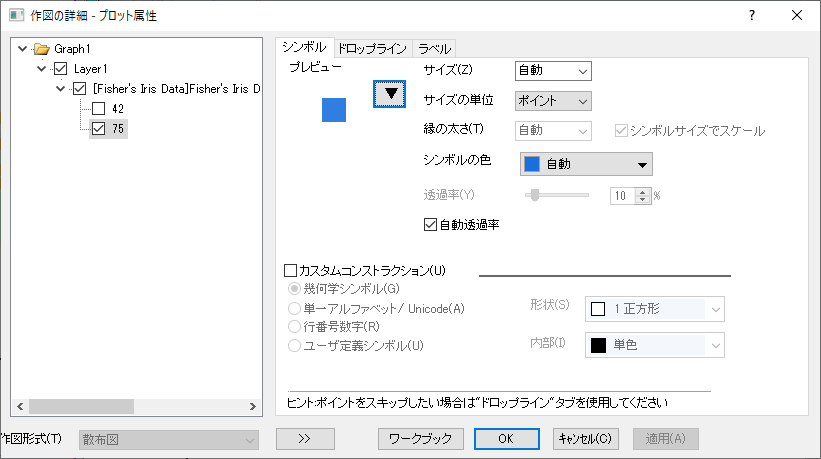Viewport: 821px width, 459px height.
Task: Close the plot details dialog
Action: pos(796,15)
